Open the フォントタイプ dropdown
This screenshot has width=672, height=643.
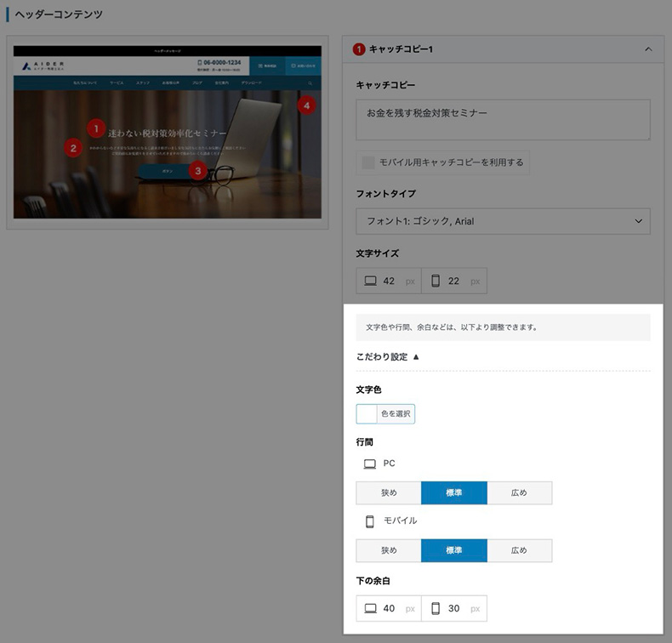click(503, 221)
